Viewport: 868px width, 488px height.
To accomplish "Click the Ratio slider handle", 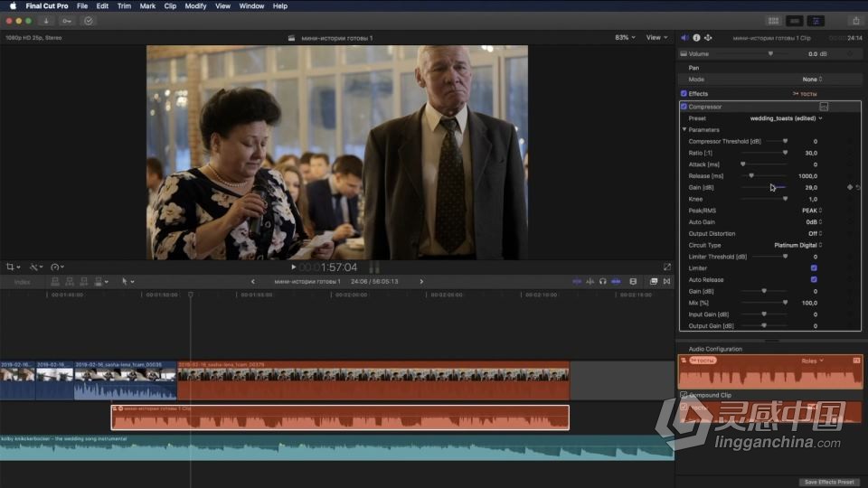I will coord(785,153).
